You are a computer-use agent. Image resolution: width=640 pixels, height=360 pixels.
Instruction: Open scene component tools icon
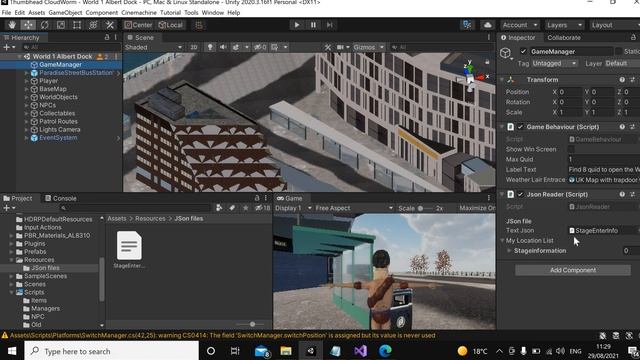coord(328,47)
